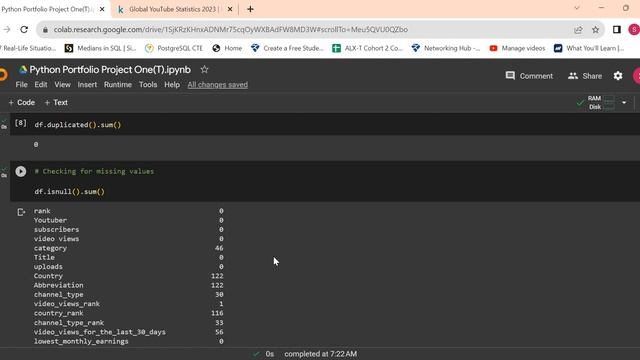Open the Google Drive icon by notebook title
Image resolution: width=640 pixels, height=360 pixels.
[x=23, y=70]
